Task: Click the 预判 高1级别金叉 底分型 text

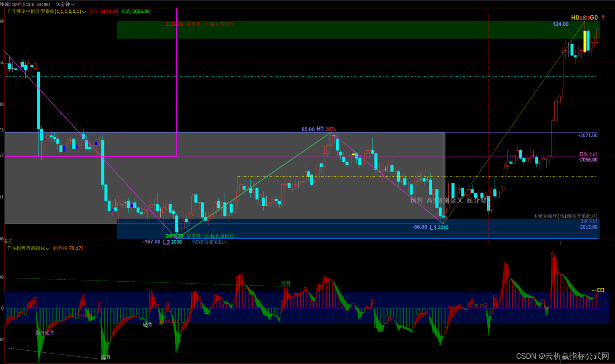Action: pyautogui.click(x=448, y=200)
